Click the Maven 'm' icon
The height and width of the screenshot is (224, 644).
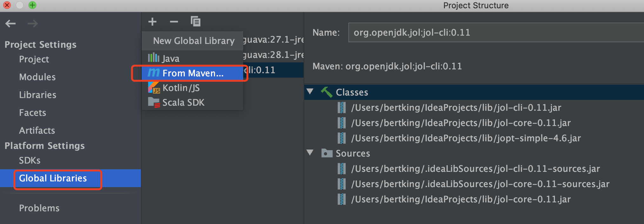(x=154, y=73)
